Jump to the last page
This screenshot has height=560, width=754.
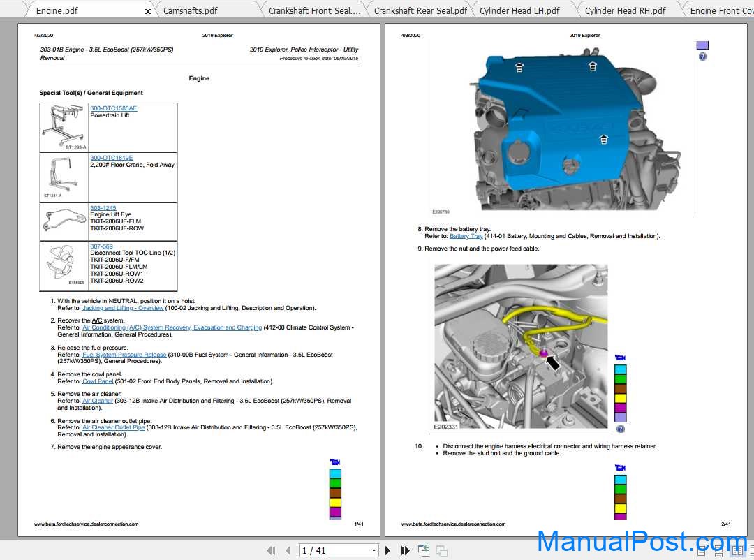[x=406, y=550]
